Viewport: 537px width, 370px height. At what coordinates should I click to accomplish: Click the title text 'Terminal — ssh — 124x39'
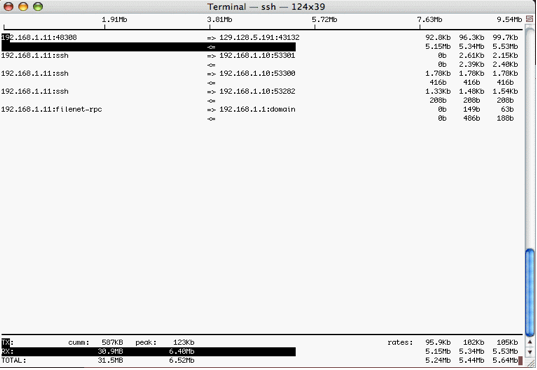tap(266, 7)
